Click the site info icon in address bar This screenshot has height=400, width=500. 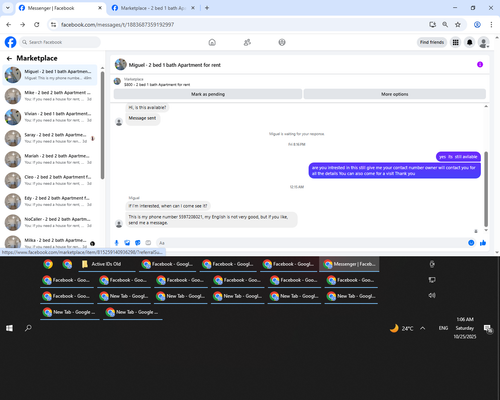53,25
